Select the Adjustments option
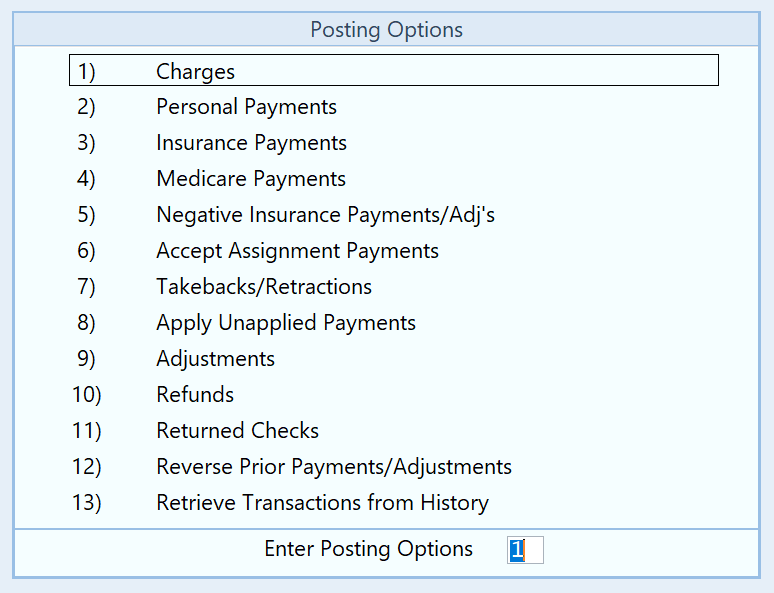The height and width of the screenshot is (593, 774). [x=215, y=359]
